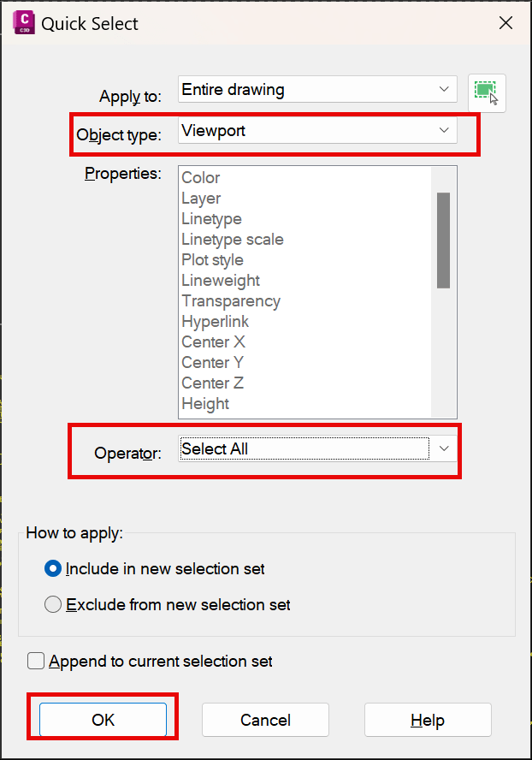The height and width of the screenshot is (760, 532).
Task: Select Exclude from new selection set
Action: [53, 604]
